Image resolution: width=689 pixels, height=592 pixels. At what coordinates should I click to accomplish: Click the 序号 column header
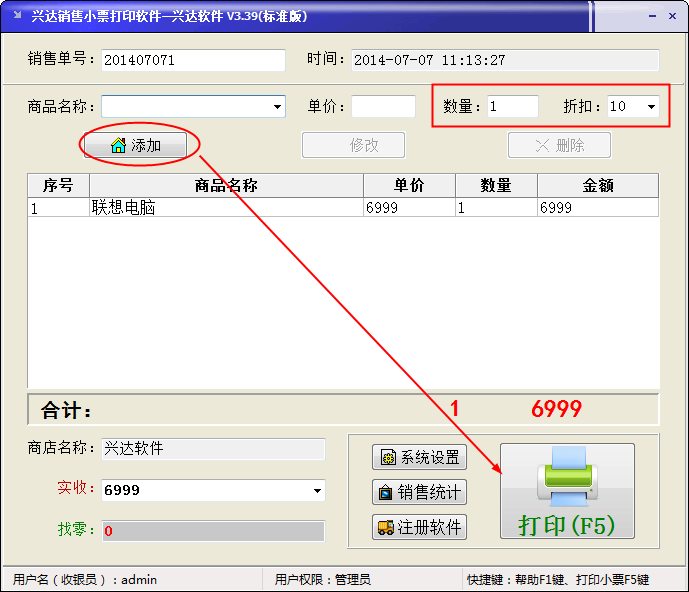58,185
